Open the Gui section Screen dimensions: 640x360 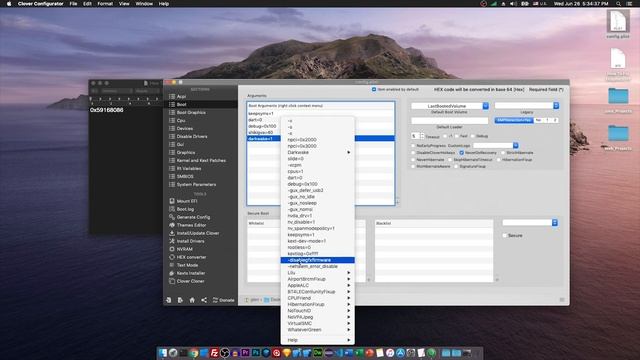(x=180, y=144)
